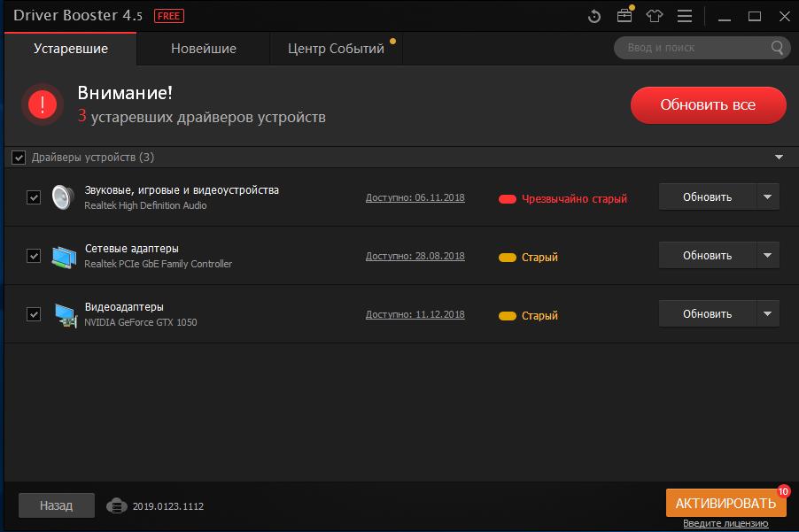Open update dropdown arrow for Realtek Audio
This screenshot has height=532, width=799.
(x=767, y=197)
